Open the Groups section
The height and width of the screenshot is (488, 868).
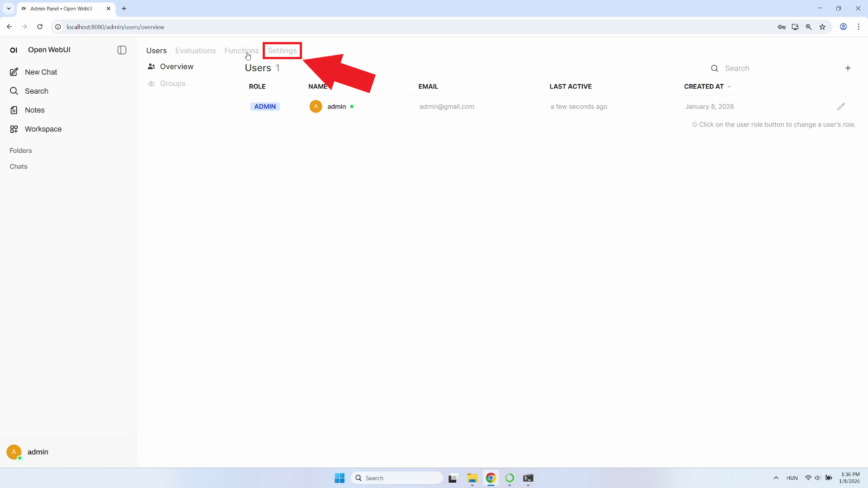coord(172,84)
